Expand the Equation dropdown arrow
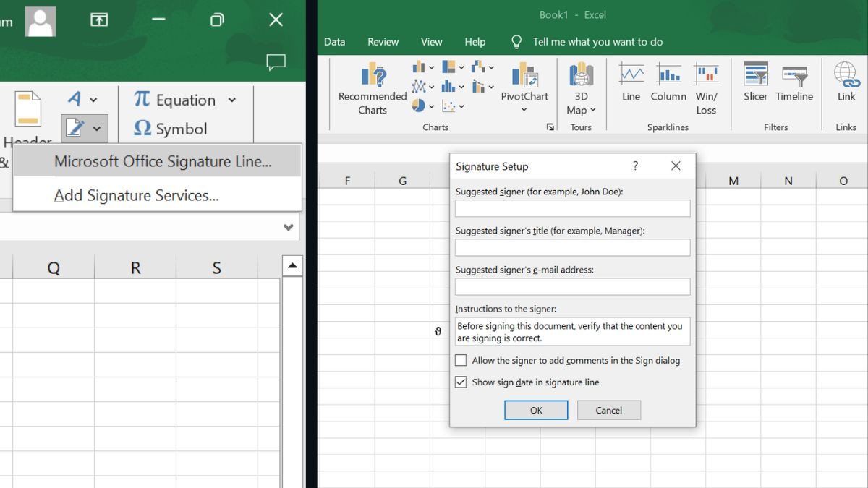This screenshot has width=868, height=488. (x=232, y=100)
